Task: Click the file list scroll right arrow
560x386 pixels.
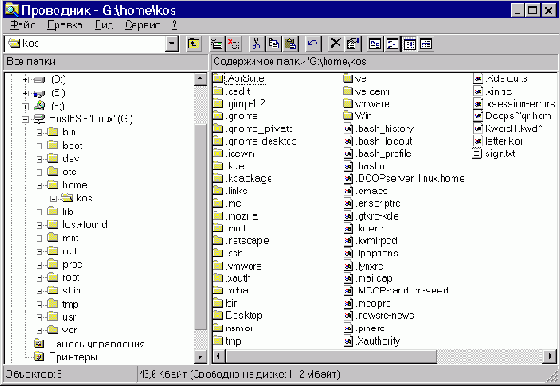Action: click(x=550, y=356)
